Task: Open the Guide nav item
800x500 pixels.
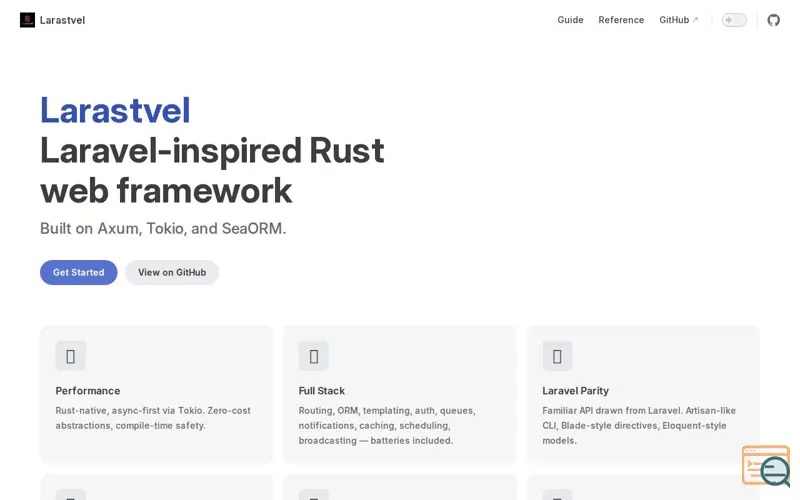Action: (x=570, y=20)
